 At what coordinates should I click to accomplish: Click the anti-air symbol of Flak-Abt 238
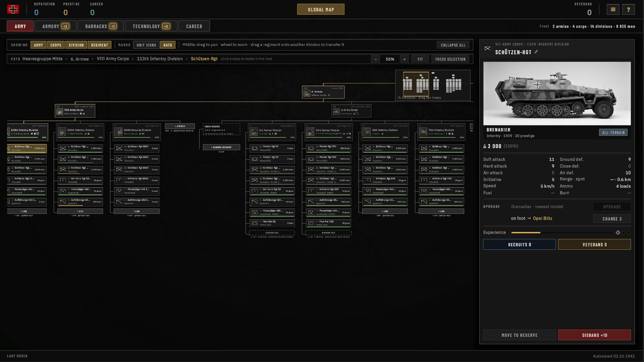(x=311, y=223)
